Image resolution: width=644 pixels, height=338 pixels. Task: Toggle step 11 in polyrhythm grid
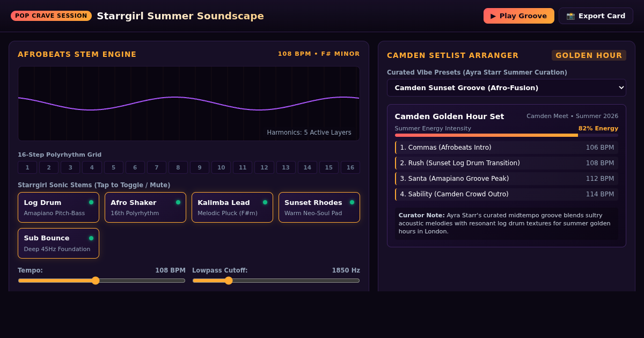pos(243,167)
